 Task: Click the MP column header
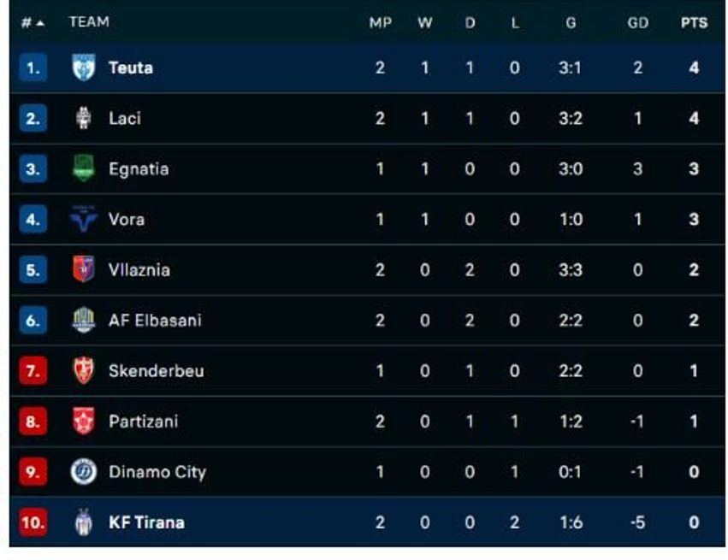coord(380,23)
